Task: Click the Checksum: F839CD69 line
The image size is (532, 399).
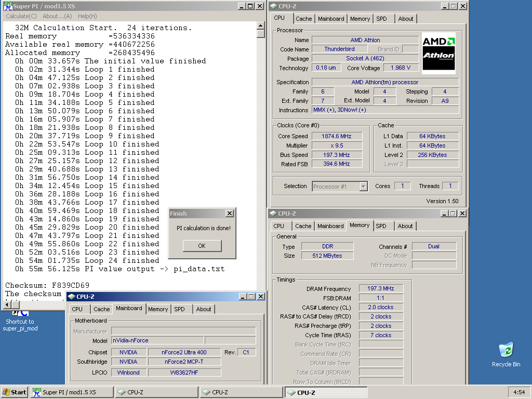Action: (x=47, y=285)
